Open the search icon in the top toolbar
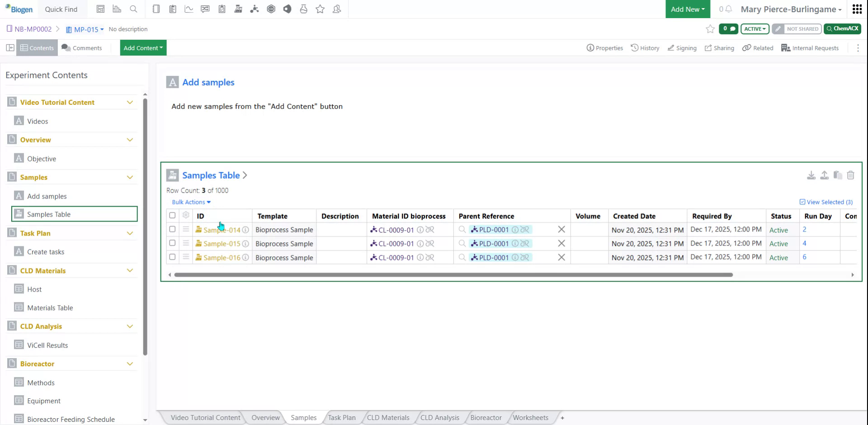 point(133,9)
